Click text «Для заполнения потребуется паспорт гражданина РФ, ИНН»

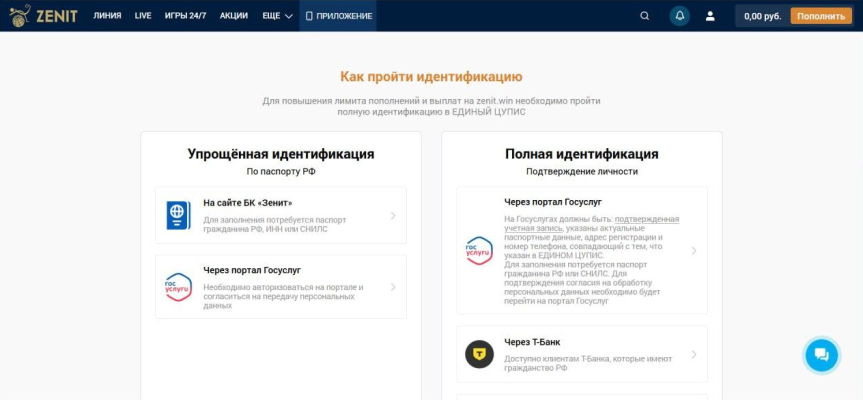275,224
